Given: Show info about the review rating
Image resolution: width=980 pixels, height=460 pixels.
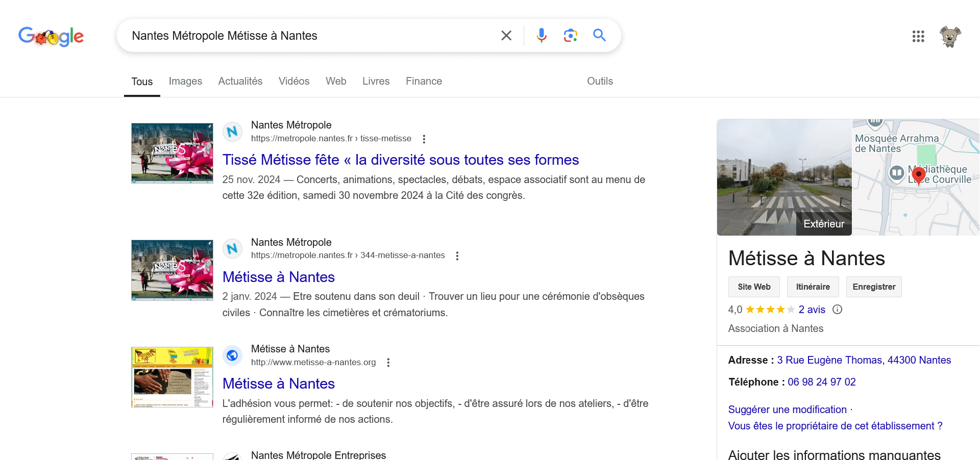Looking at the screenshot, I should pos(837,310).
